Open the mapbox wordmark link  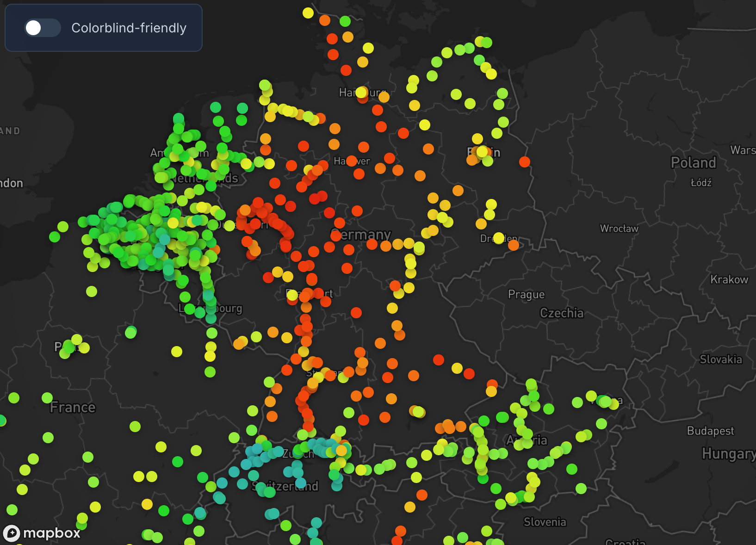tap(52, 533)
